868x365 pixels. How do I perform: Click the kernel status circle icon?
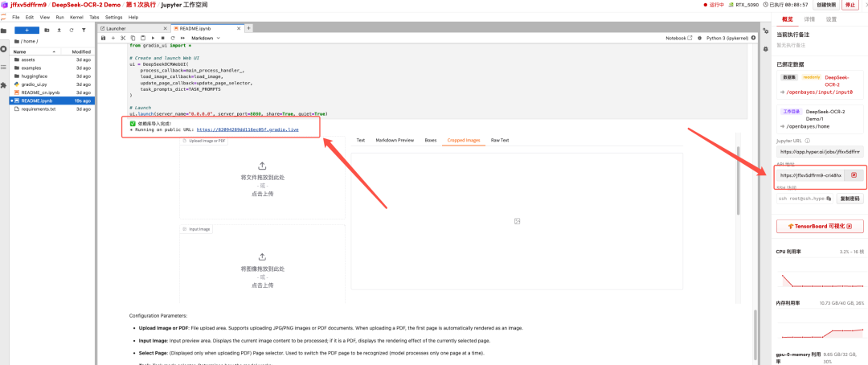pos(754,39)
